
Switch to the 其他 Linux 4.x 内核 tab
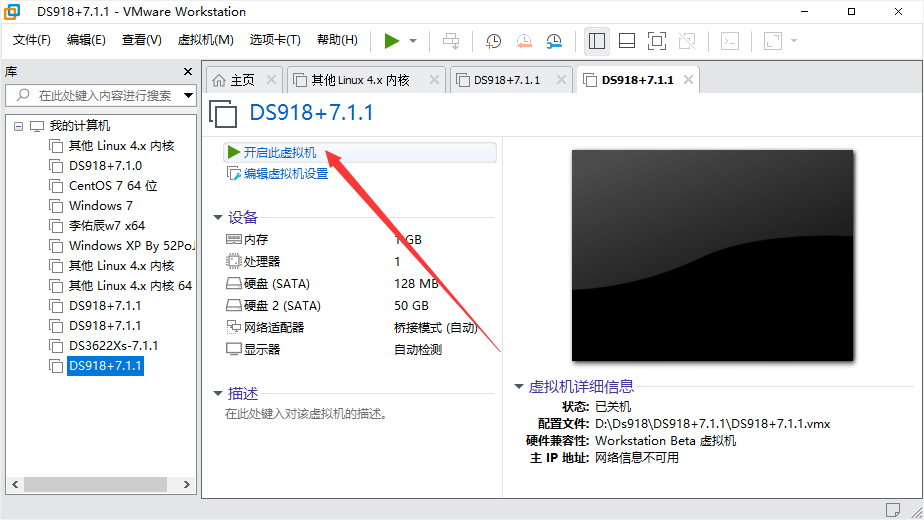click(x=360, y=80)
